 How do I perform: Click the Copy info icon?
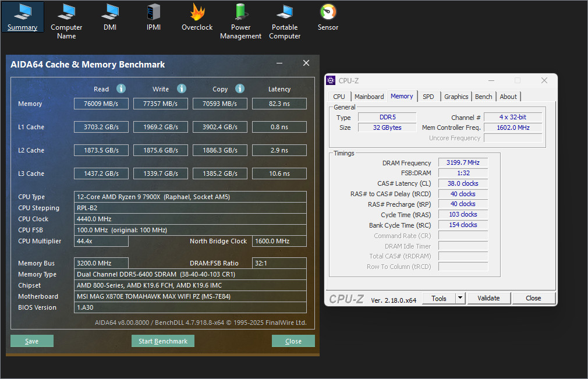coord(240,88)
